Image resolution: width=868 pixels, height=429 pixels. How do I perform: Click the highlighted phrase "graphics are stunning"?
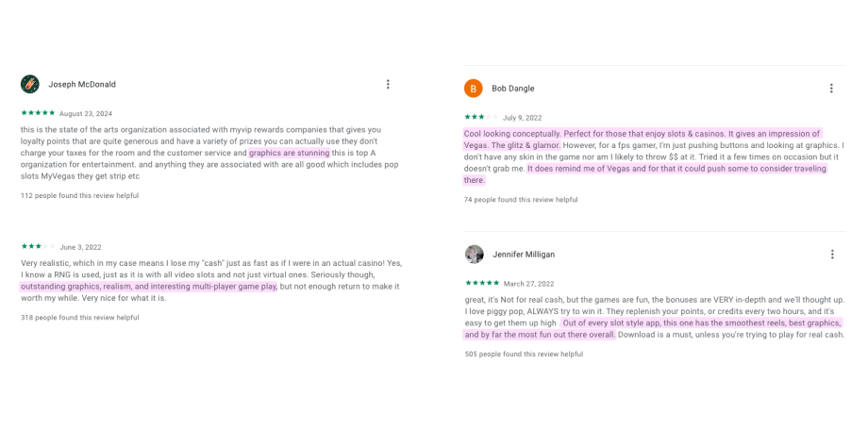coord(289,153)
